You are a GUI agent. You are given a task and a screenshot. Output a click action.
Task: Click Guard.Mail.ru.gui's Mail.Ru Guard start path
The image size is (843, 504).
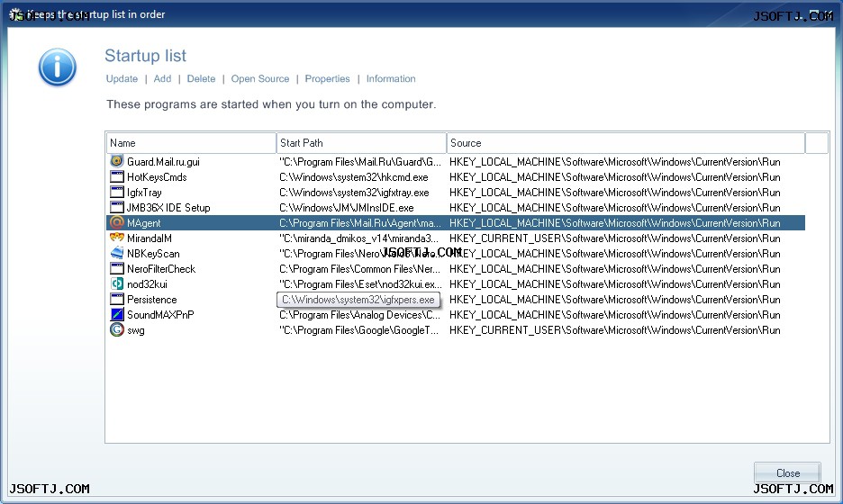(359, 162)
